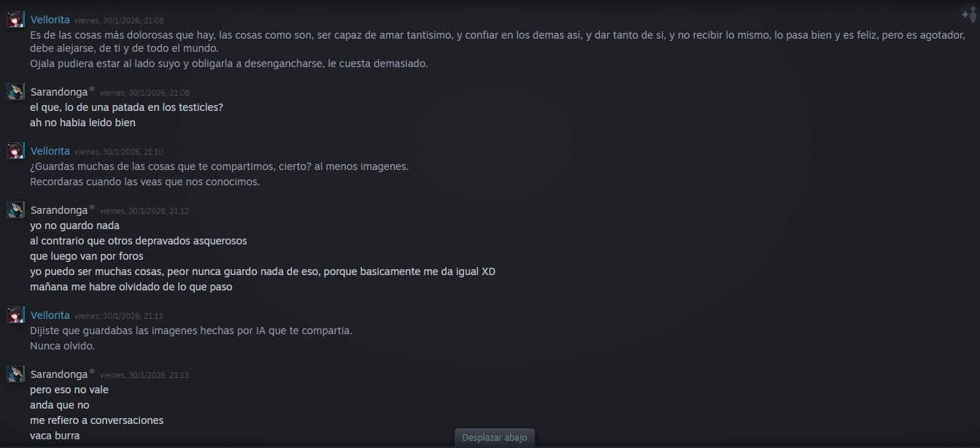
Task: Click the timestamp viernes, 30/1/2026, 21:12
Action: pos(144,211)
